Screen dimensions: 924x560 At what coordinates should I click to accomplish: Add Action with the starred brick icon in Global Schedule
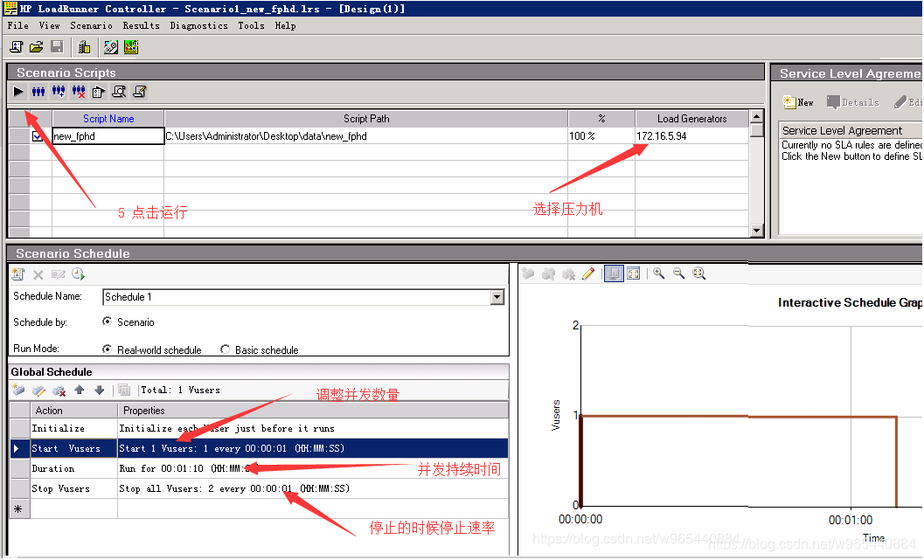(18, 390)
